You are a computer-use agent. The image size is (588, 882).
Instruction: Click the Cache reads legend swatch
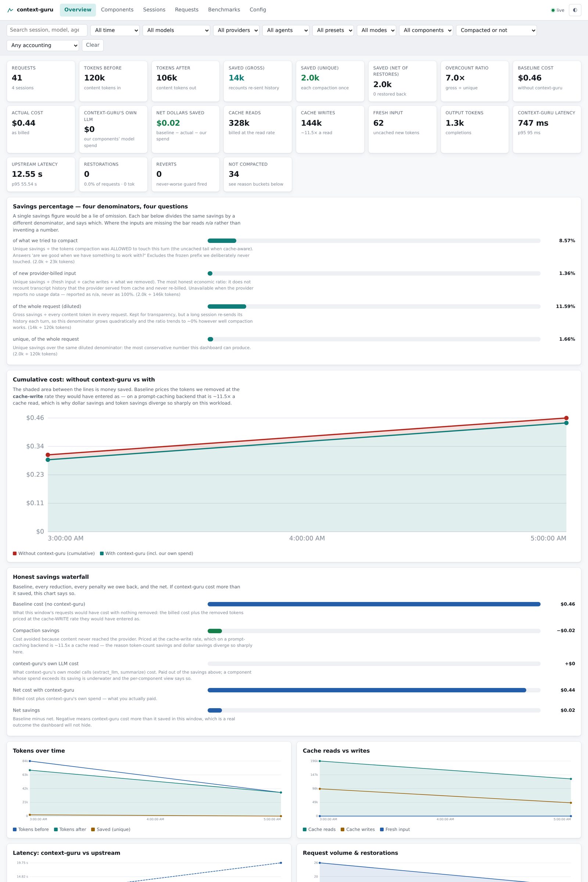[x=305, y=829]
